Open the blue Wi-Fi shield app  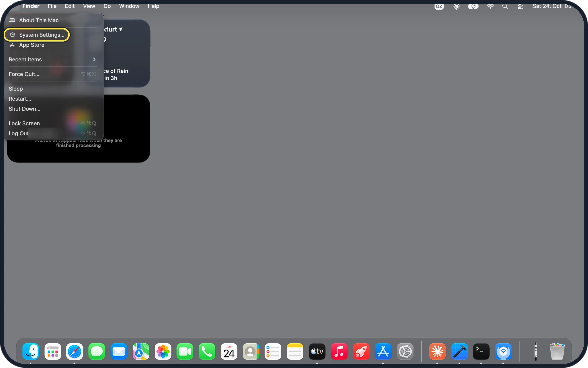pos(503,352)
